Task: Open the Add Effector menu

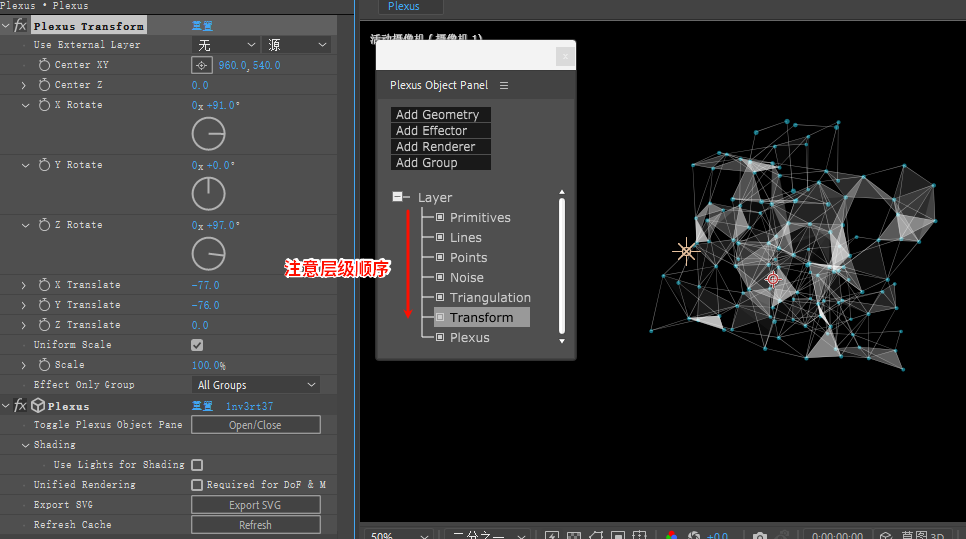Action: point(440,131)
